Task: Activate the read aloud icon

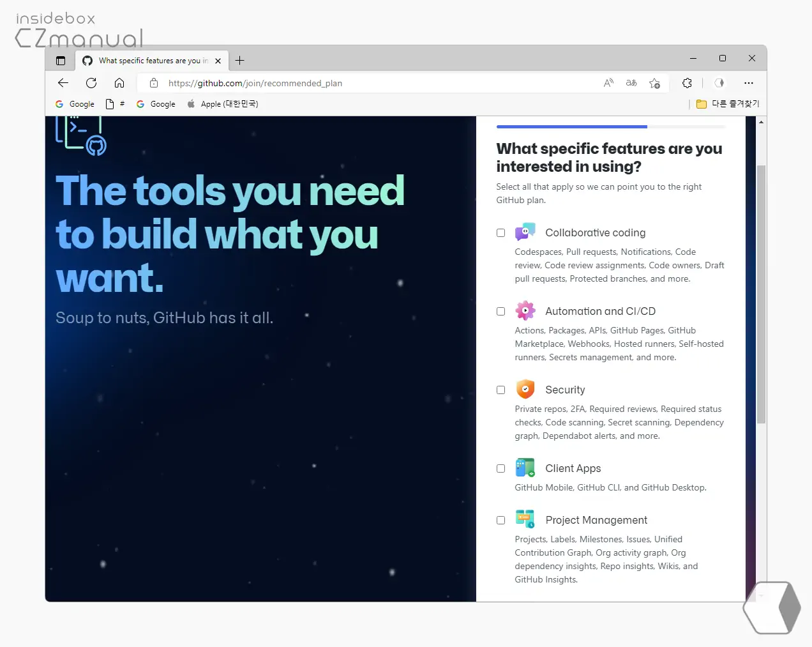Action: (x=608, y=83)
